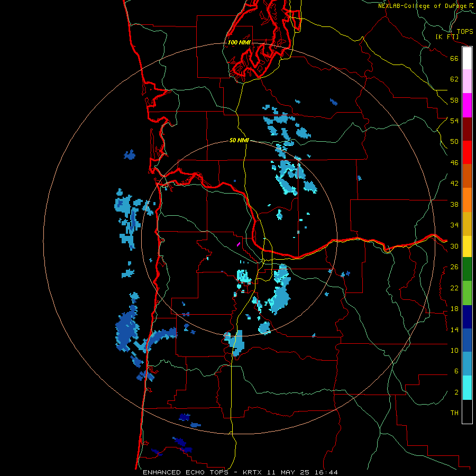Click the "58" legend value
This screenshot has width=476, height=476.
coord(454,100)
